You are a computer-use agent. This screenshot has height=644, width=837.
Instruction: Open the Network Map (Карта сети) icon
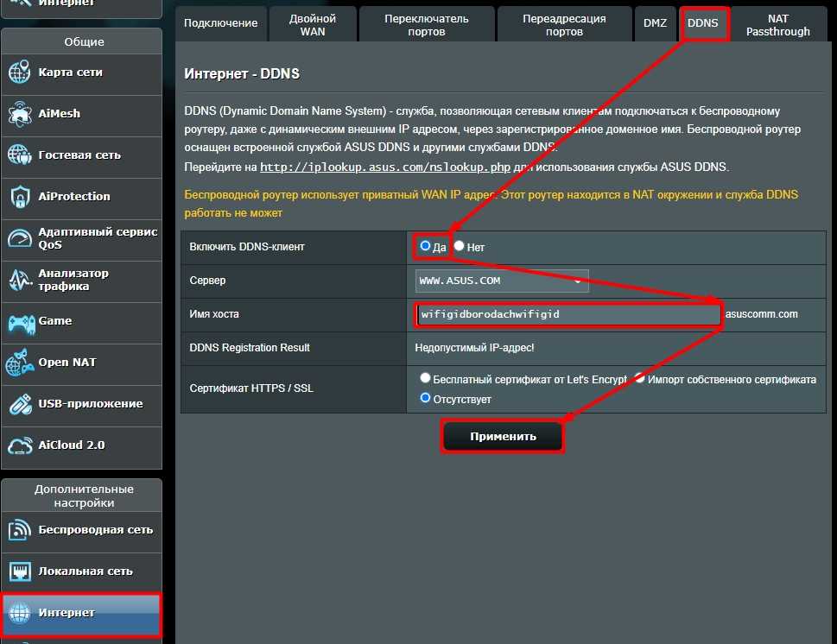tap(20, 73)
